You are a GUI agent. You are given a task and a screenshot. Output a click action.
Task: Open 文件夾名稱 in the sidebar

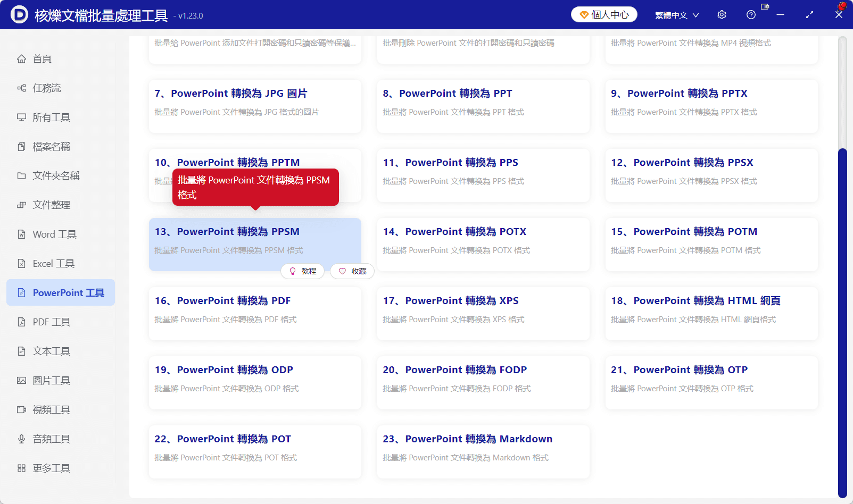click(61, 176)
